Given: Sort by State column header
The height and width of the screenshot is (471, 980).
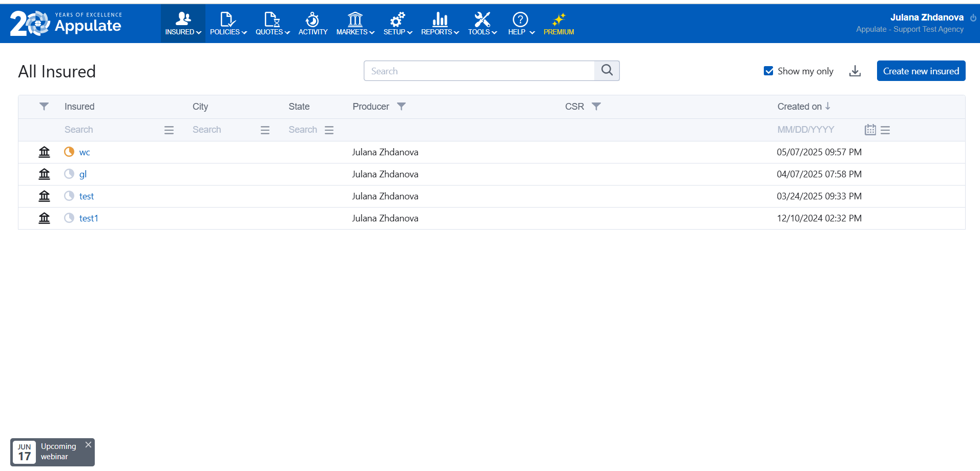Looking at the screenshot, I should (299, 106).
